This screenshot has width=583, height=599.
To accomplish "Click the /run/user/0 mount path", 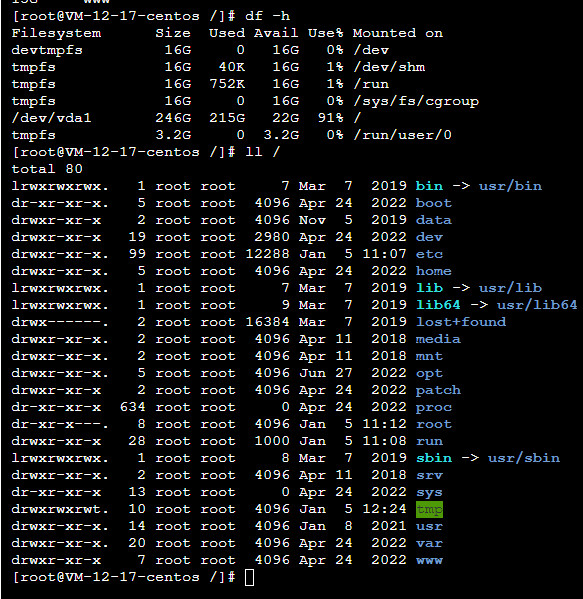I will click(x=403, y=135).
